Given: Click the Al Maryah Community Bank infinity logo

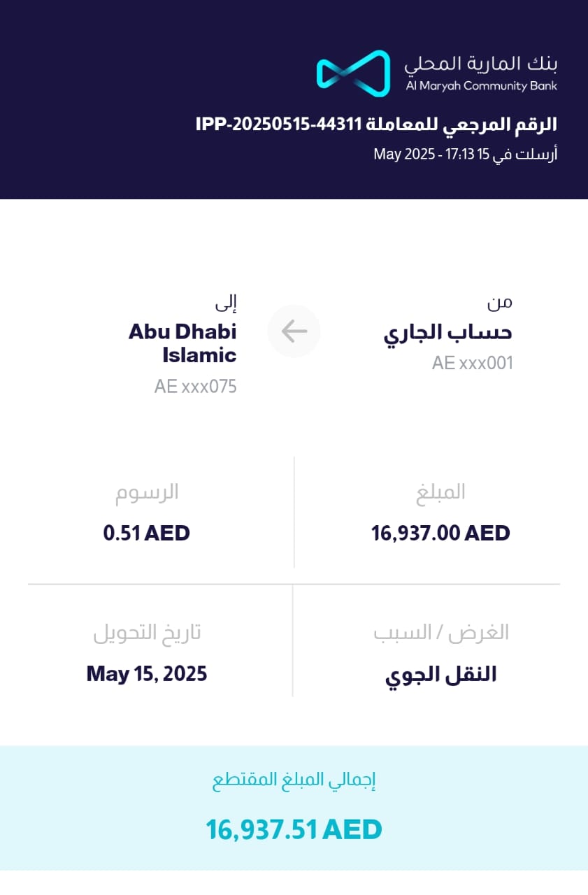Looking at the screenshot, I should pyautogui.click(x=353, y=73).
